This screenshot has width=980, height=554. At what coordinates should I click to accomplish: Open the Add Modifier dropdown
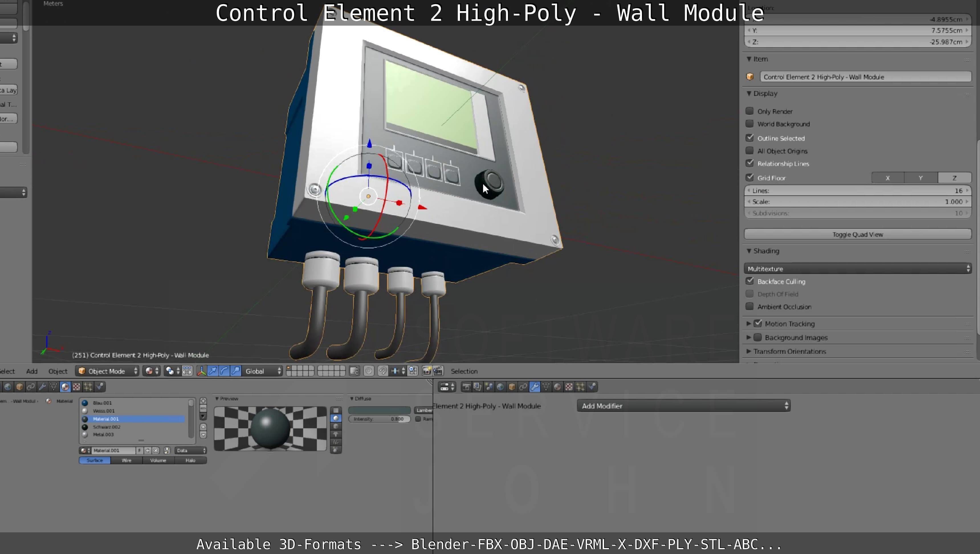(684, 406)
